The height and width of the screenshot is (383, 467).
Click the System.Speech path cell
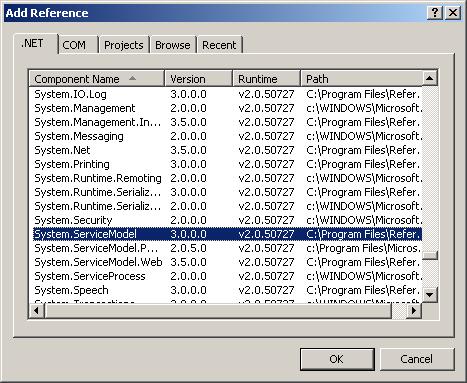coord(363,290)
